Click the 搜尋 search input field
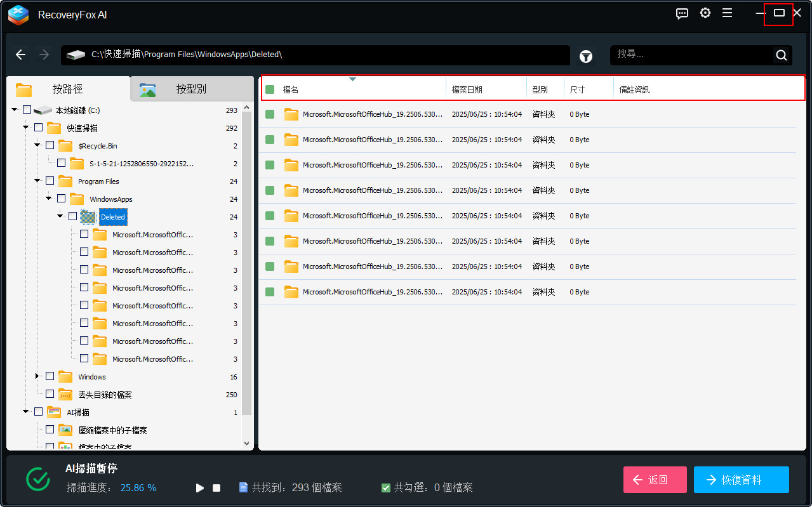812x507 pixels. pos(692,55)
